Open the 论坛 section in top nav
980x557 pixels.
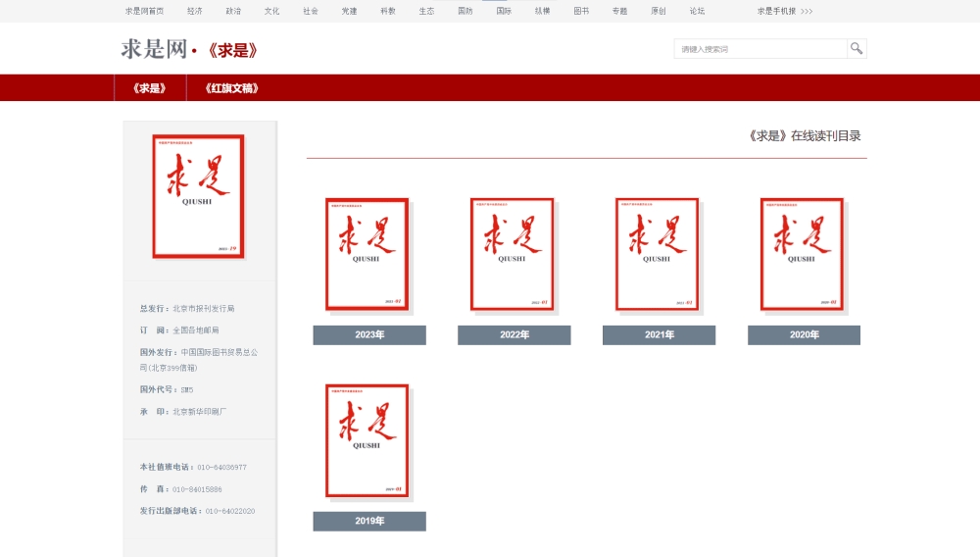pyautogui.click(x=697, y=11)
